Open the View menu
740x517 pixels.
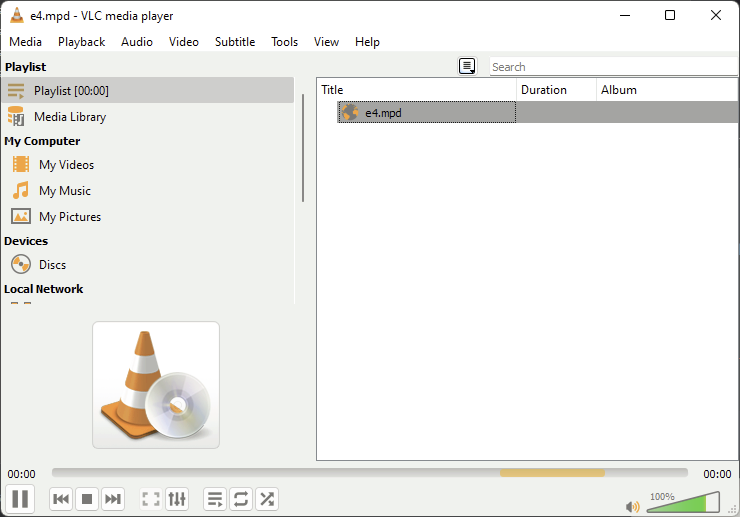[326, 42]
